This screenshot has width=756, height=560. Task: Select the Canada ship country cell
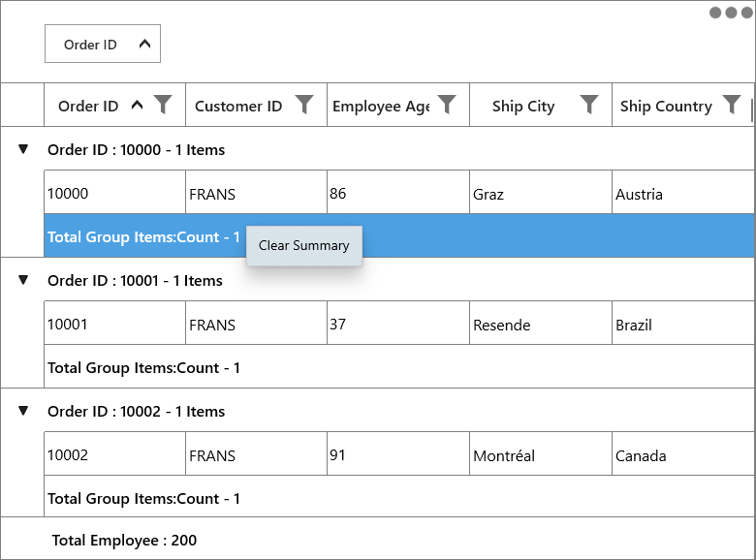pos(682,453)
